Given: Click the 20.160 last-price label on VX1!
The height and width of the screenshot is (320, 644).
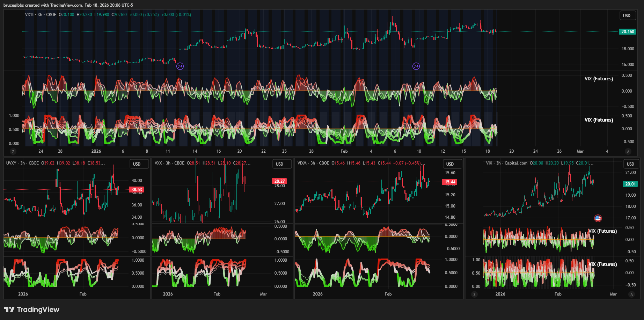Looking at the screenshot, I should 627,32.
